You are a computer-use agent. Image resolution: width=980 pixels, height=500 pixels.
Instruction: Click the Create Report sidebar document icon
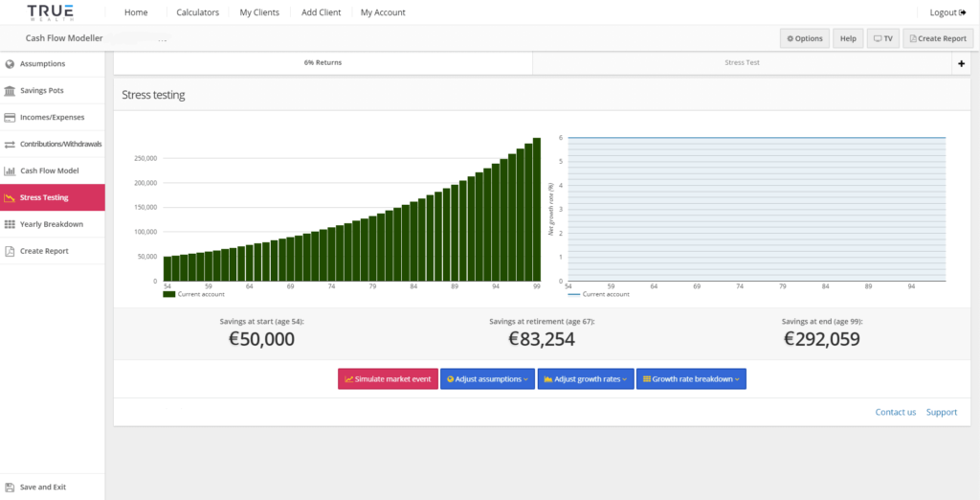pos(10,251)
